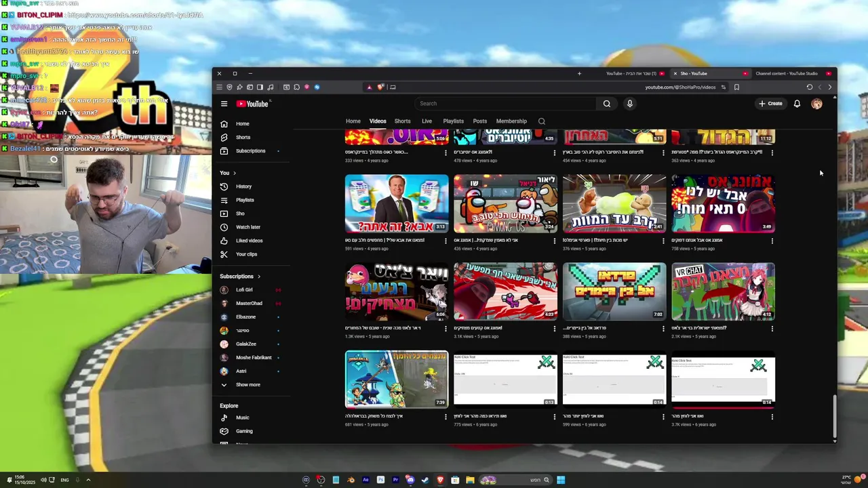Screen dimensions: 868x488
Task: Open the 7:39 Brawlhalla video thumbnail
Action: point(397,380)
